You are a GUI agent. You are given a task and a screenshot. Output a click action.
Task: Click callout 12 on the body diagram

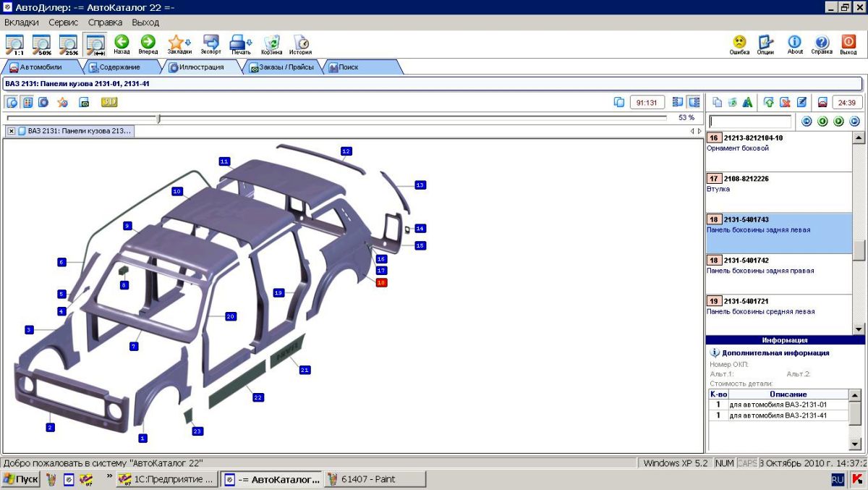coord(346,151)
